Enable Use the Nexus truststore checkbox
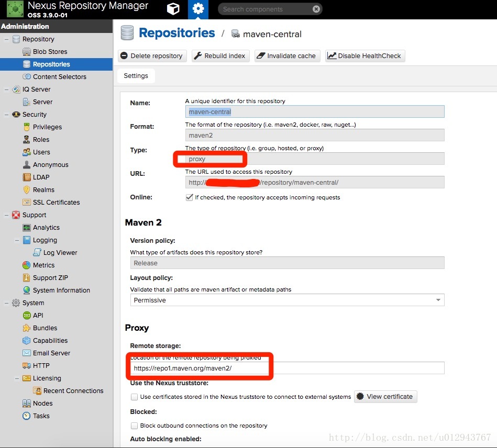Screen dimensions: 497x448 pos(135,397)
